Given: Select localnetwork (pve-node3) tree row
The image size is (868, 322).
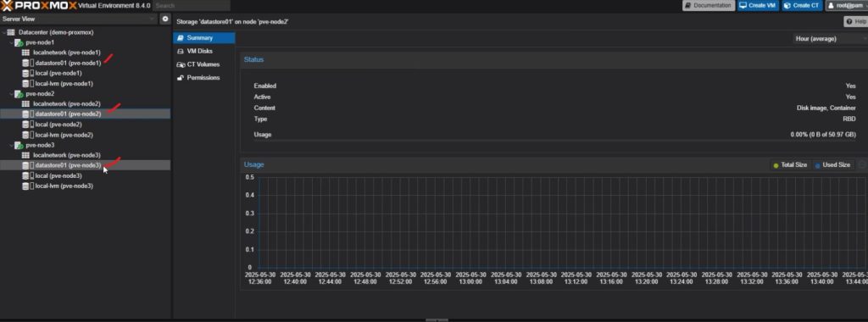Looking at the screenshot, I should (x=86, y=155).
